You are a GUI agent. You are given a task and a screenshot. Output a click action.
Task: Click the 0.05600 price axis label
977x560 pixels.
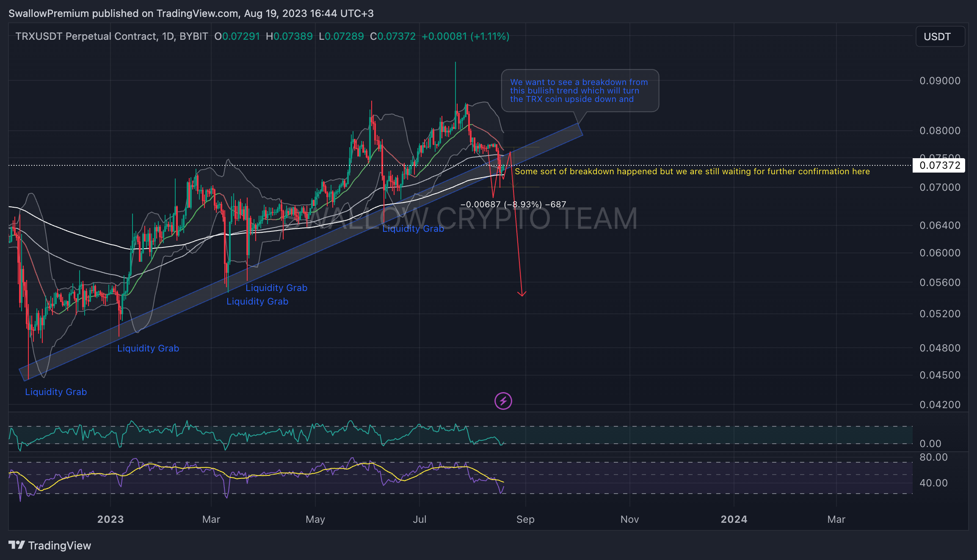(940, 282)
